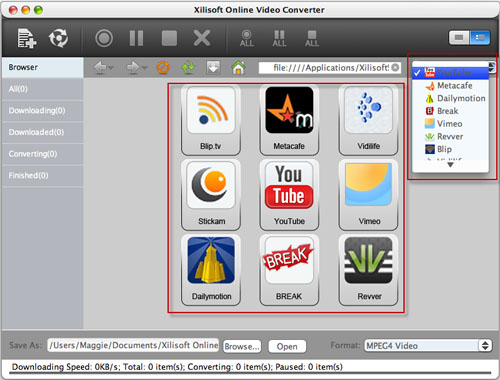This screenshot has width=500, height=380.
Task: Stop loading page with orange icon
Action: tap(163, 68)
